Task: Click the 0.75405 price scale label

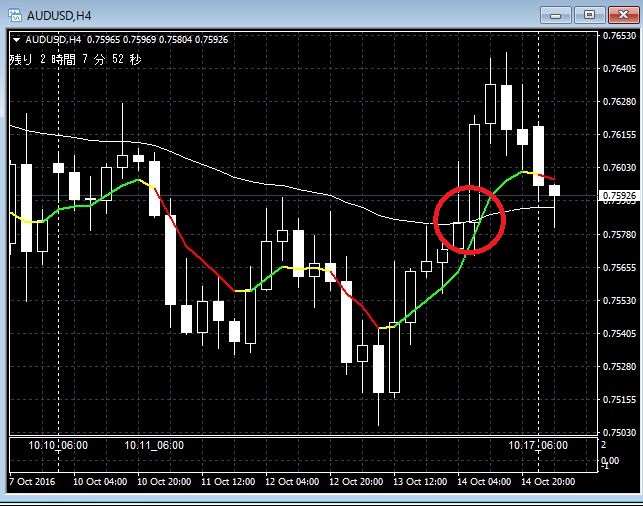Action: click(x=619, y=333)
